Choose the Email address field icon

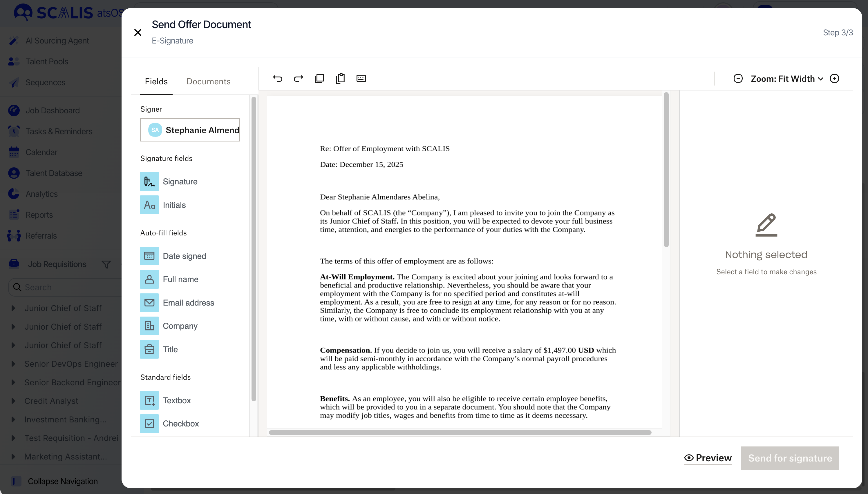click(149, 303)
